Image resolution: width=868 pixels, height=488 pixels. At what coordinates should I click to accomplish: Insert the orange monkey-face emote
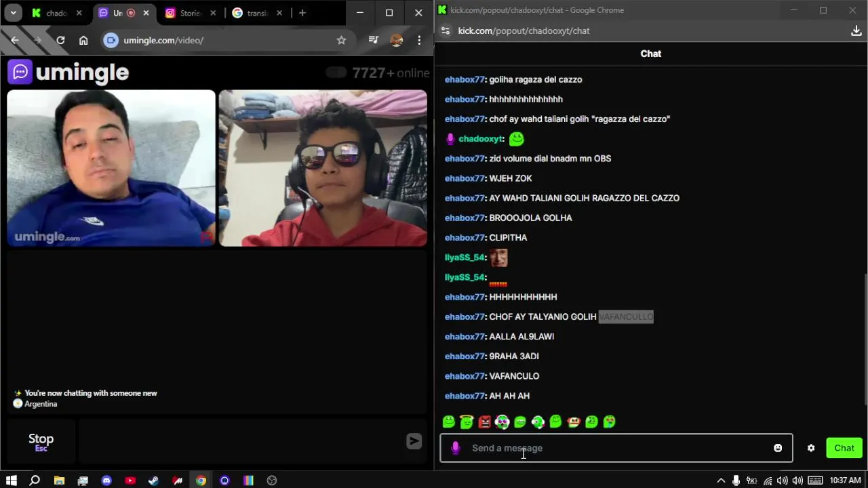pos(574,422)
